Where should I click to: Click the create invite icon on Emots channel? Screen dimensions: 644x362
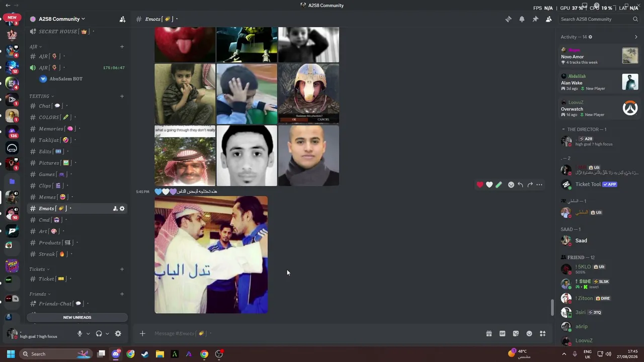coord(115,209)
